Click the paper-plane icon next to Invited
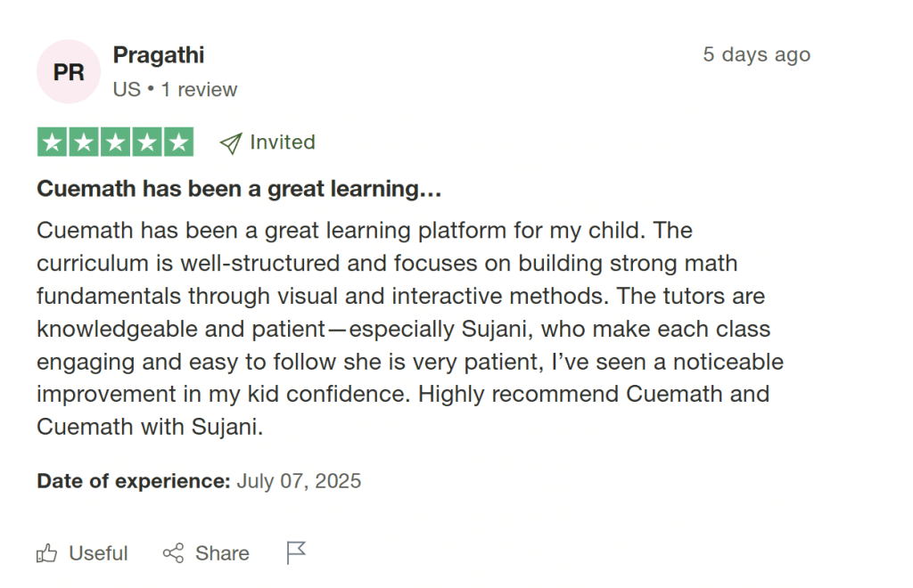The width and height of the screenshot is (913, 588). (x=232, y=142)
